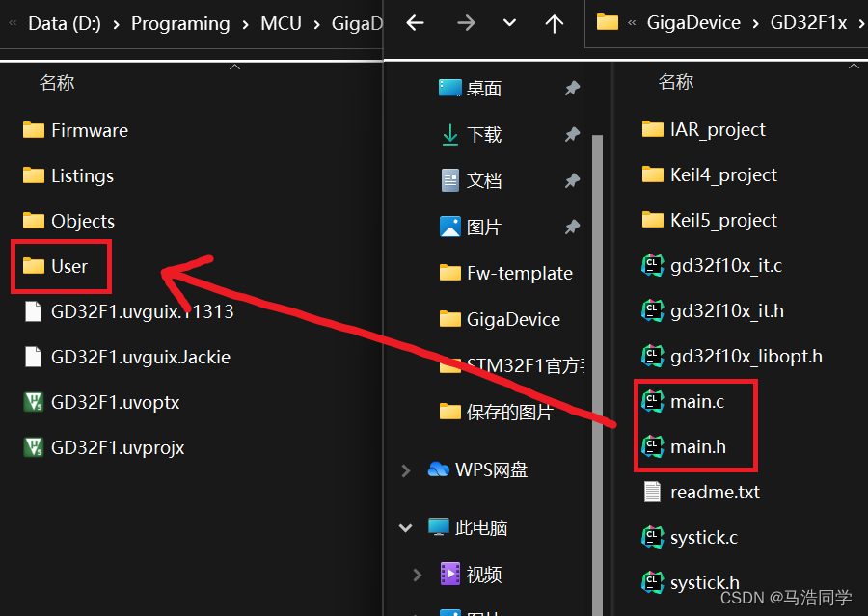Open chevron dropdown after MCU breadcrumb
Viewport: 868px width, 616px height.
(316, 24)
